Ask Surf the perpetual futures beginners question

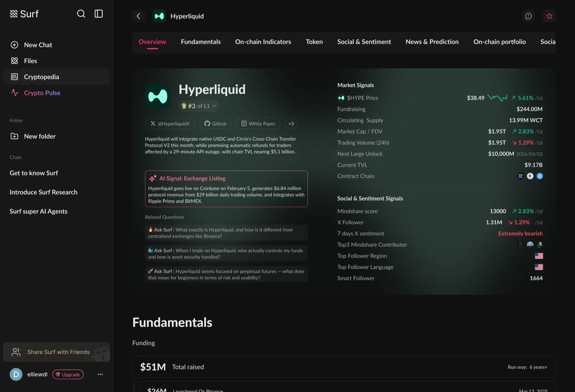[x=226, y=275]
